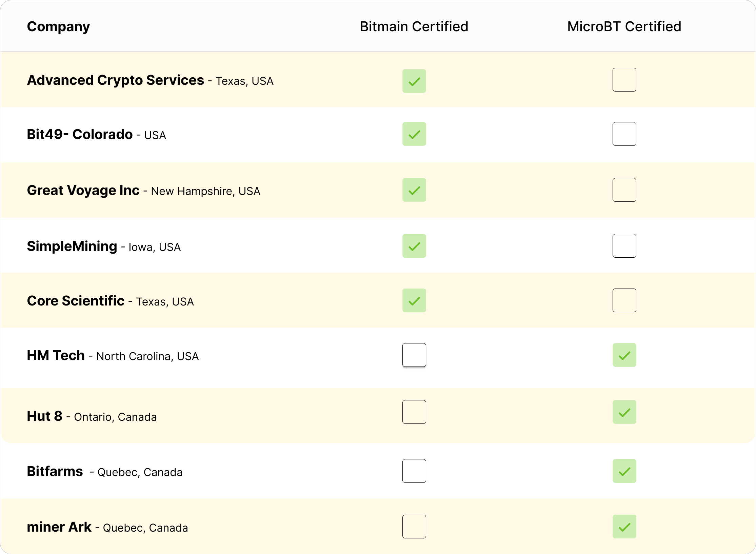Enable Bitmain Certified for Hut 8

point(414,412)
